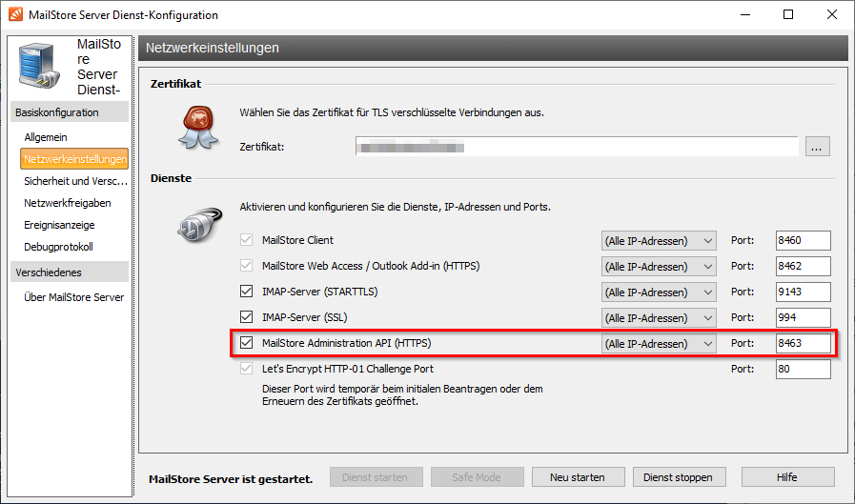Viewport: 855px width, 504px height.
Task: Open certificate browse button with three dots
Action: coord(818,147)
